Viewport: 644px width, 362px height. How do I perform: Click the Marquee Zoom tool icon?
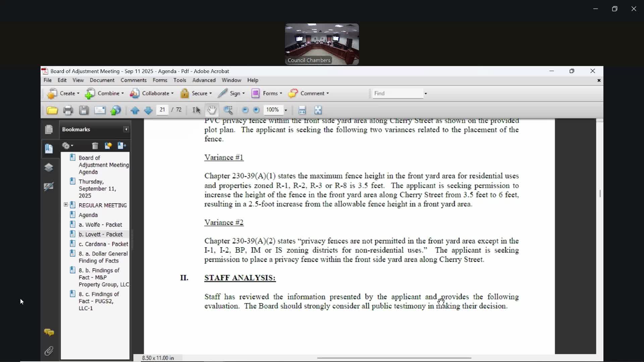point(228,110)
